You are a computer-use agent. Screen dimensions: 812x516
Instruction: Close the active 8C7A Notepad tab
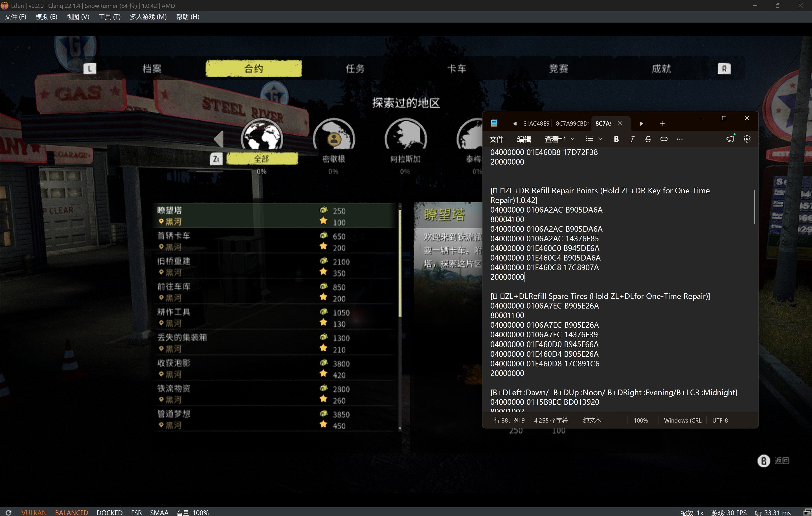(x=620, y=123)
